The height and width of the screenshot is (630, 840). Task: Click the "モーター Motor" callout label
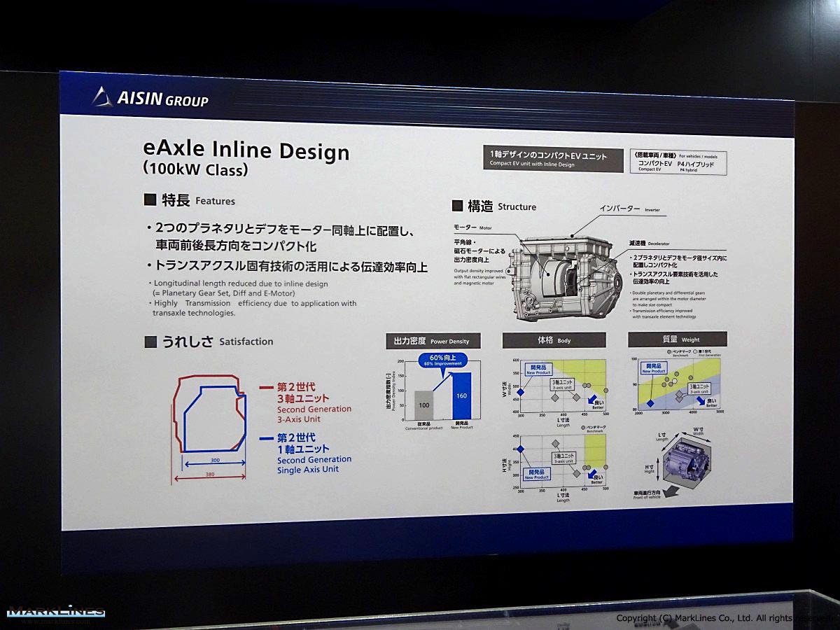coord(472,227)
